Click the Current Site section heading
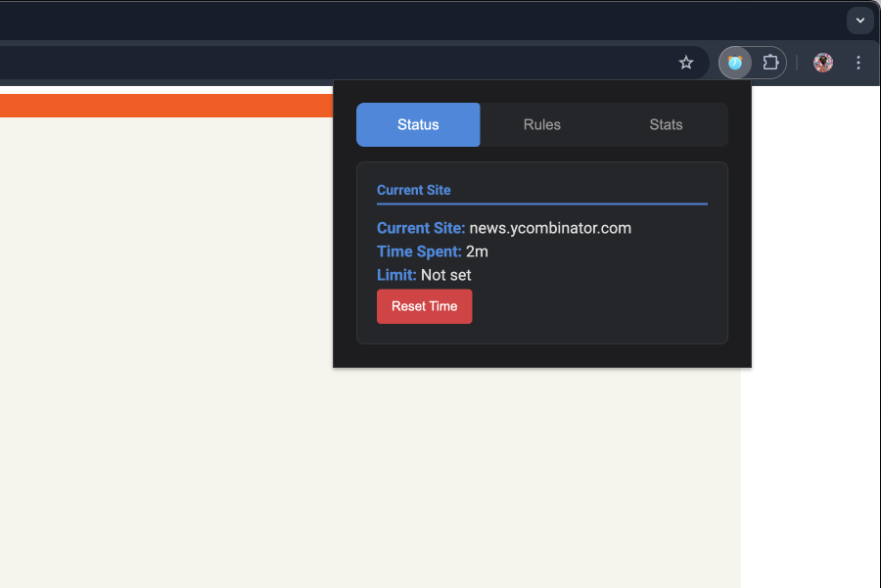The width and height of the screenshot is (881, 588). click(414, 190)
